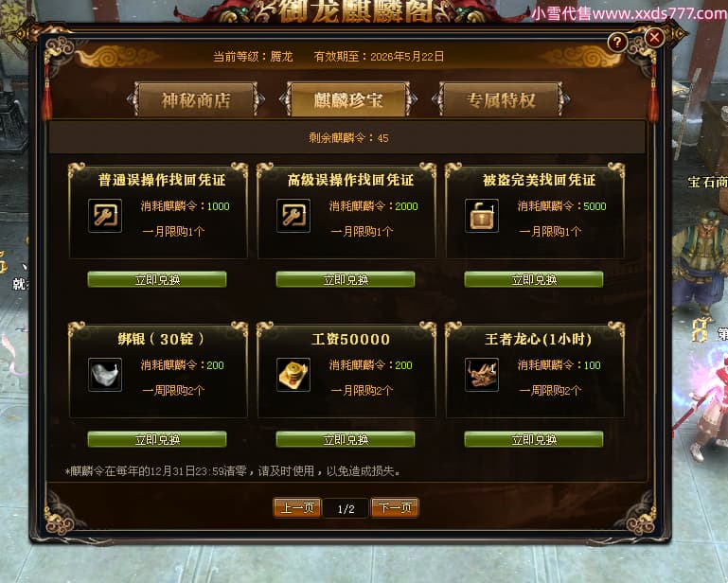Redeem 高级误操作找回凭证 with 立即兑换
This screenshot has width=728, height=583.
click(x=346, y=279)
